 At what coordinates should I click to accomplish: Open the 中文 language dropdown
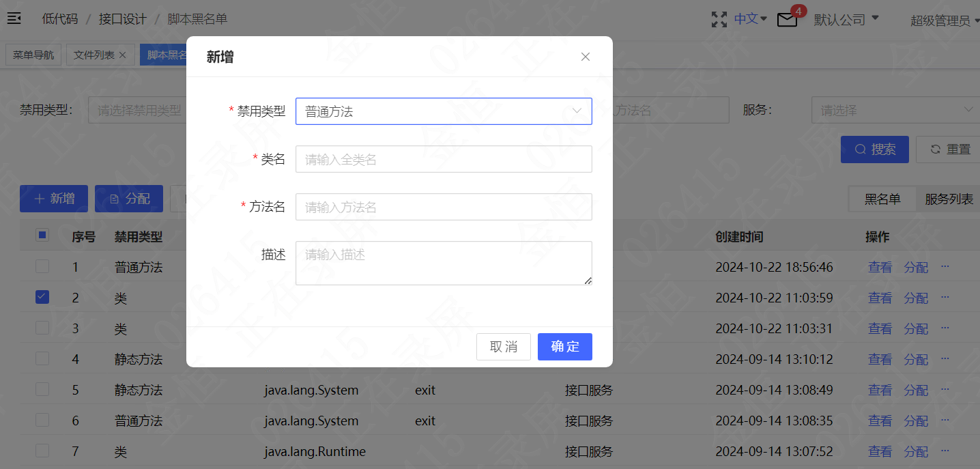pos(751,19)
